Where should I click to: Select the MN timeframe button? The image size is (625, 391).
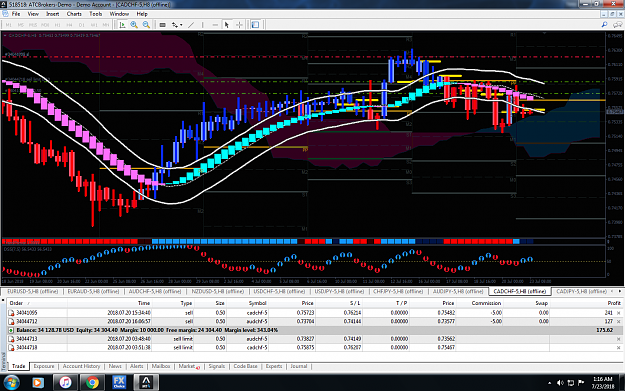click(x=106, y=25)
